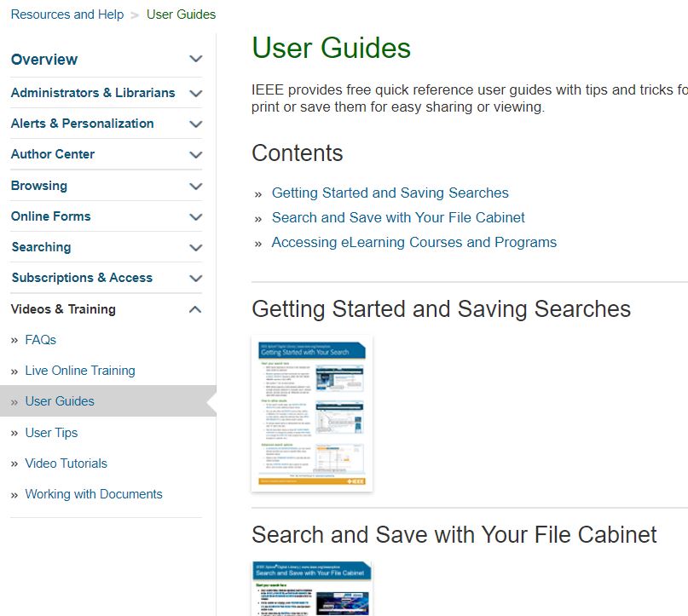Click the Getting Started and Saving Searches heading

pos(441,309)
